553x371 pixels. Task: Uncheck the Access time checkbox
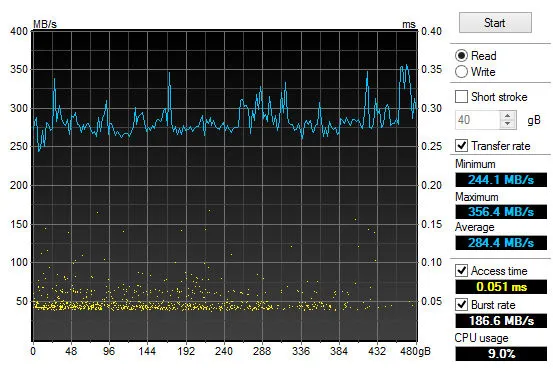pyautogui.click(x=462, y=270)
